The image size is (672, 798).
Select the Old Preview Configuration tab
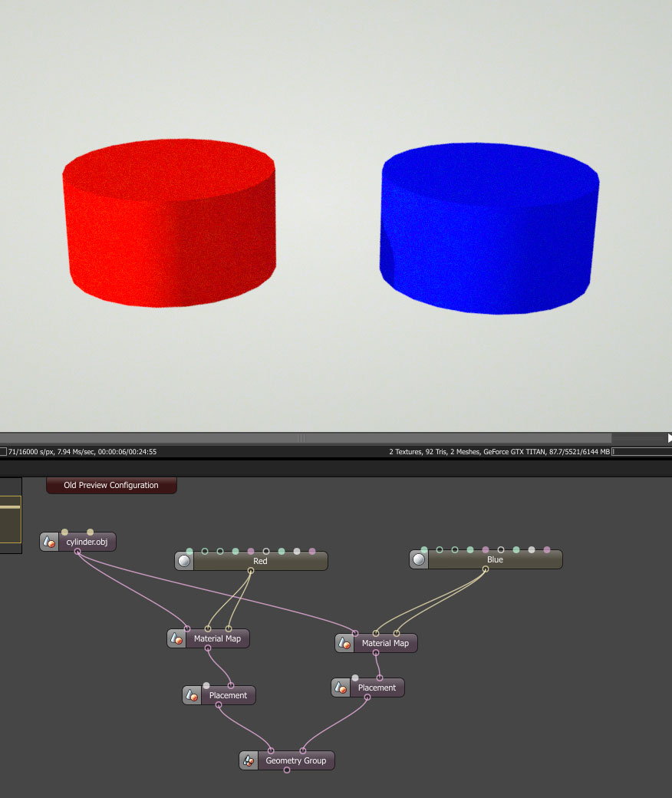(111, 485)
